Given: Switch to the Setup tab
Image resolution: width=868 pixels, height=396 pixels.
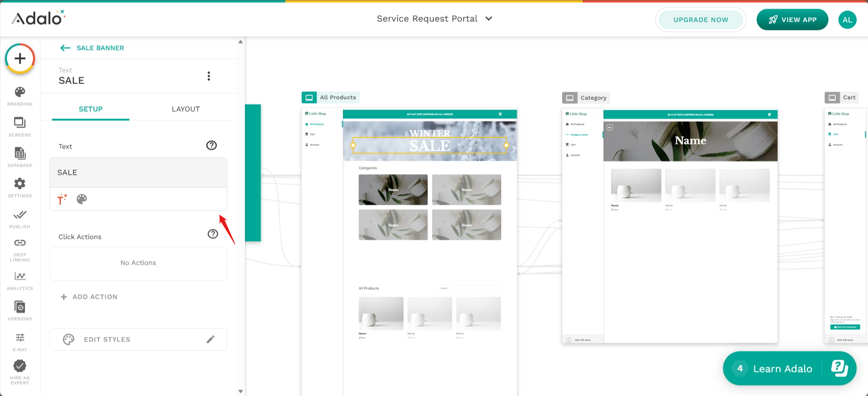Looking at the screenshot, I should [91, 109].
